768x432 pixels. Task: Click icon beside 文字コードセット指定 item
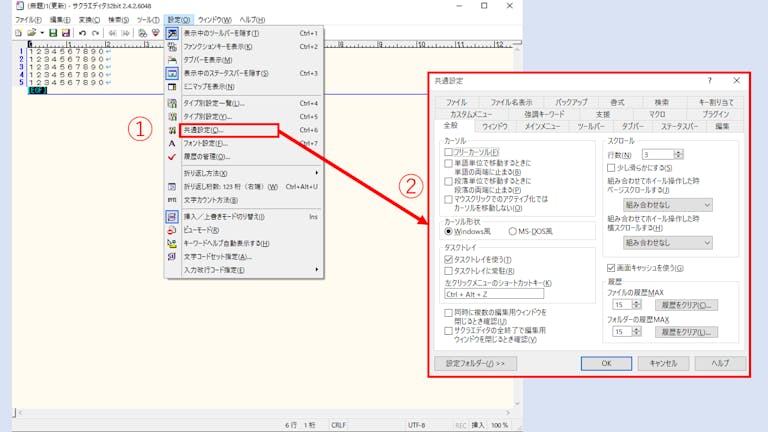(172, 257)
